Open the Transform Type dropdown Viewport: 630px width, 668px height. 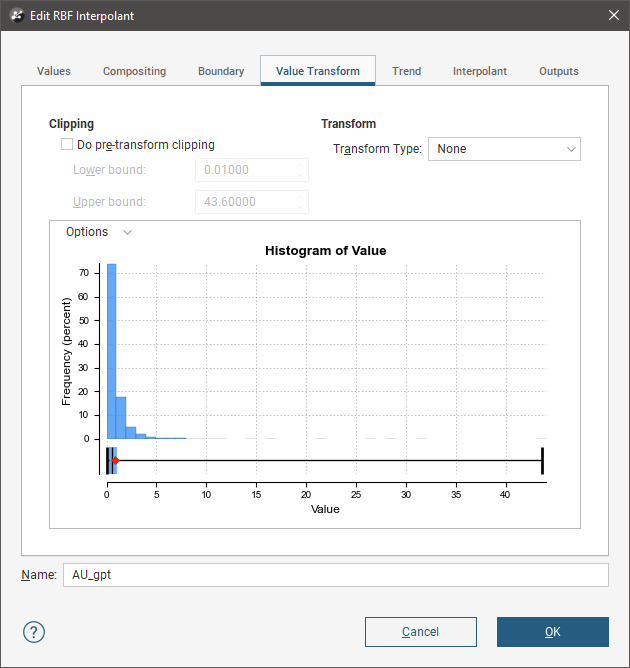[504, 149]
